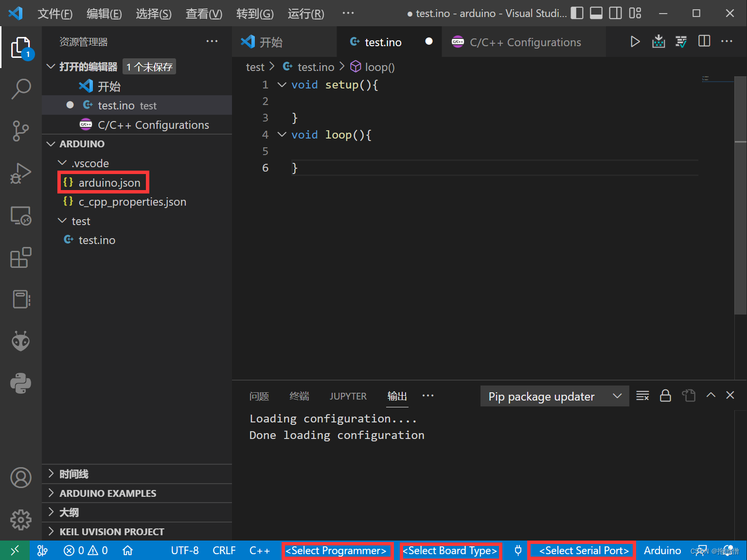747x560 pixels.
Task: Open remote window indicator in status bar
Action: 15,550
